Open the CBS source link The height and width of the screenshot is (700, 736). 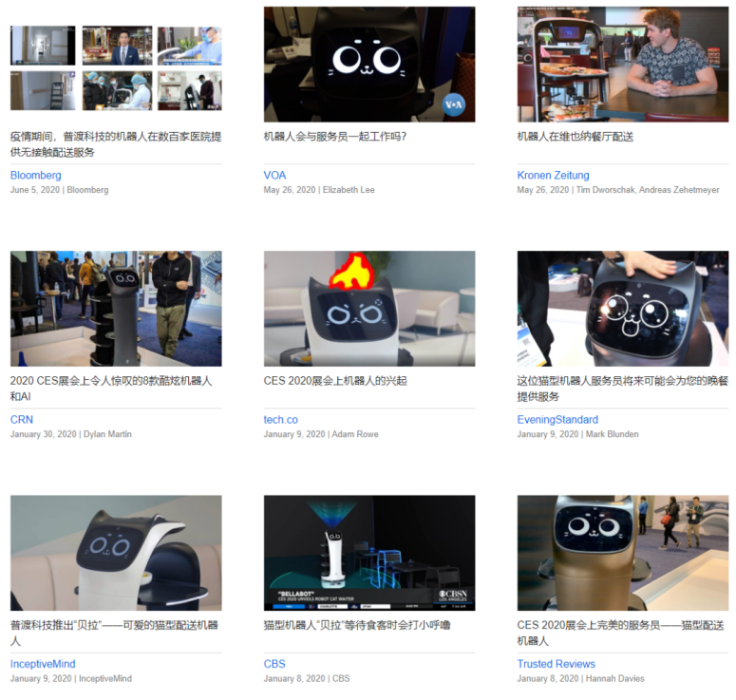(x=274, y=664)
